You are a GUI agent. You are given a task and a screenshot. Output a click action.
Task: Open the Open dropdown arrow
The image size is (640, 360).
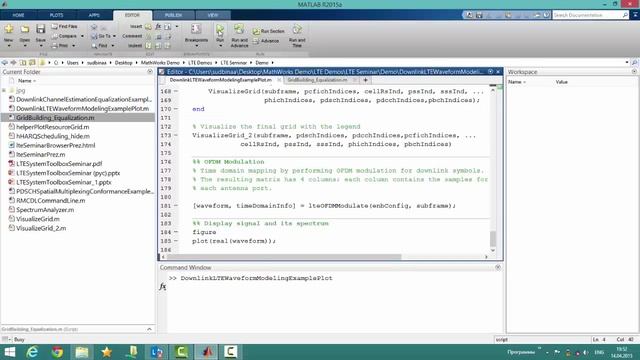24,46
